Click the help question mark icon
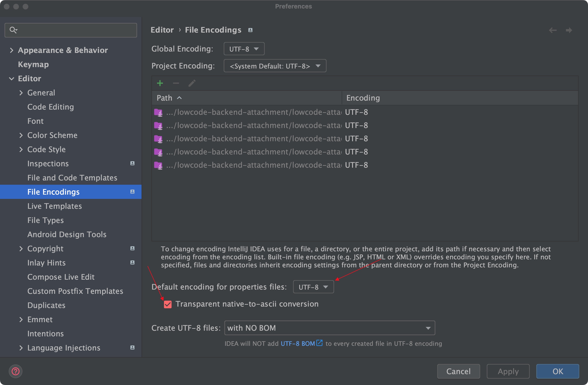The image size is (588, 385). [x=16, y=371]
